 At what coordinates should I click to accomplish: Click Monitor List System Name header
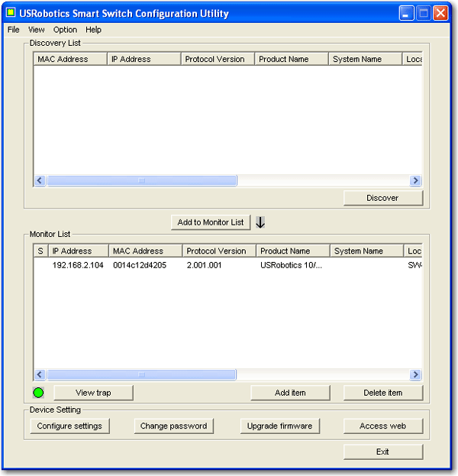tap(366, 251)
